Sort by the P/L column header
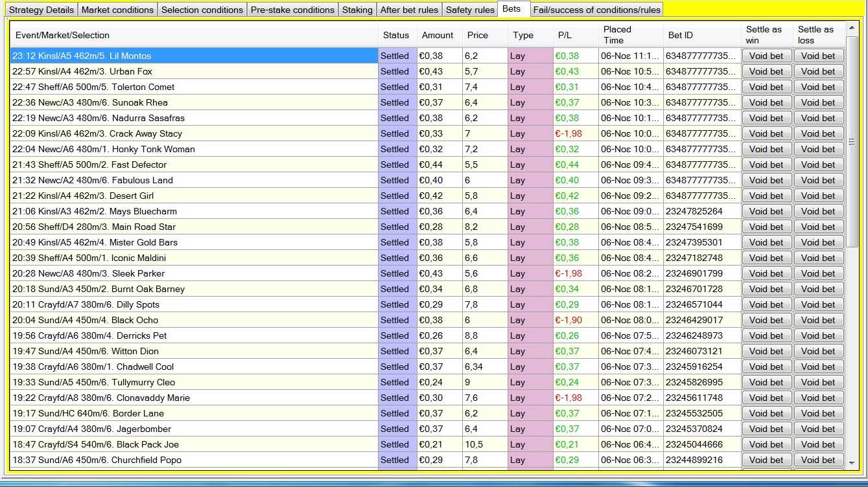The image size is (868, 487). tap(576, 35)
